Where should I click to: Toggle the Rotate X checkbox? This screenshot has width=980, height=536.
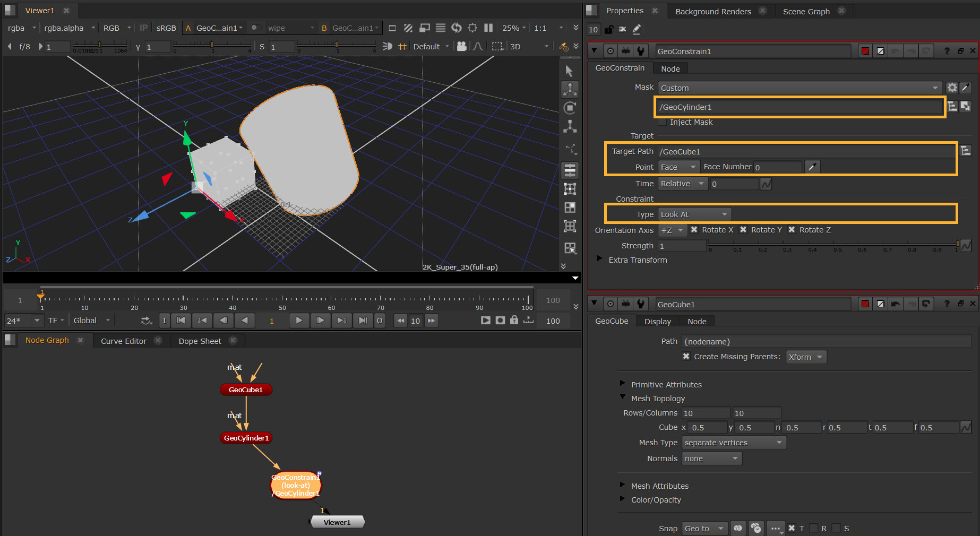[x=694, y=230]
